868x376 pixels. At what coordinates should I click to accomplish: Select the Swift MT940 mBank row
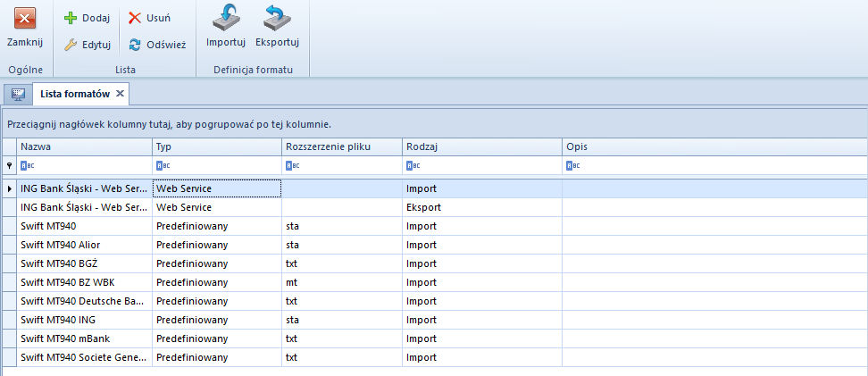[435, 338]
